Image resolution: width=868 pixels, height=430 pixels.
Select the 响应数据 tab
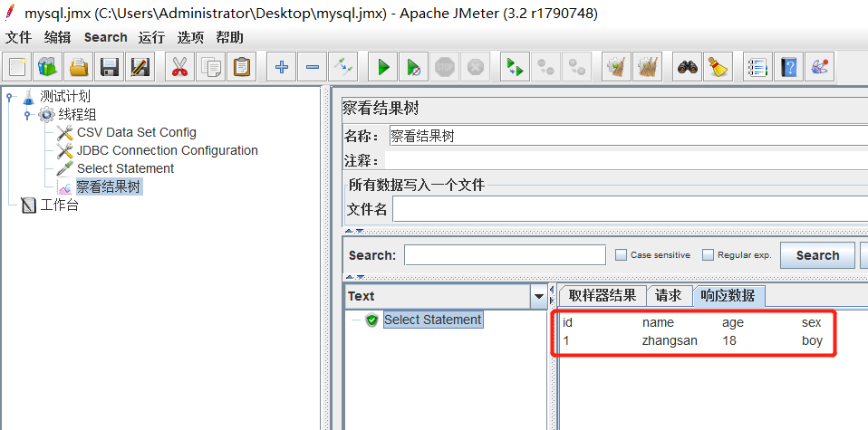[x=728, y=295]
